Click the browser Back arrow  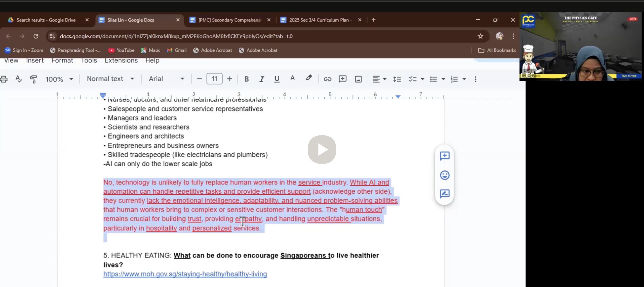[x=8, y=36]
